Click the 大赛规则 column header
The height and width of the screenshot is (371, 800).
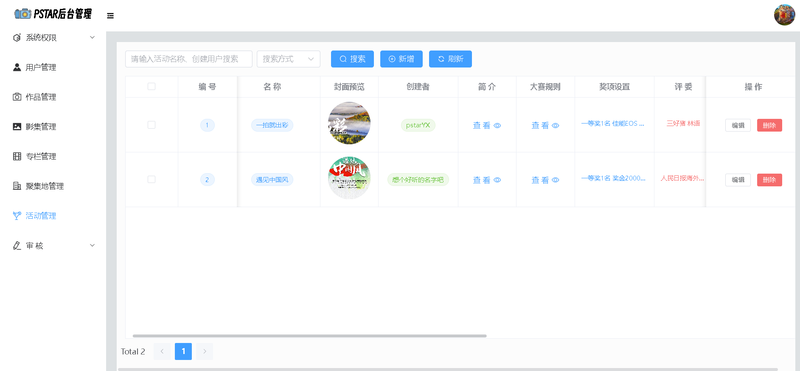click(x=545, y=87)
